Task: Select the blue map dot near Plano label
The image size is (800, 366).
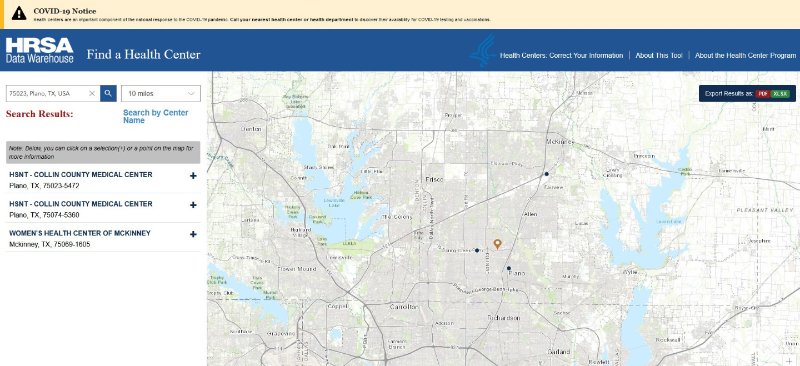Action: [x=509, y=268]
